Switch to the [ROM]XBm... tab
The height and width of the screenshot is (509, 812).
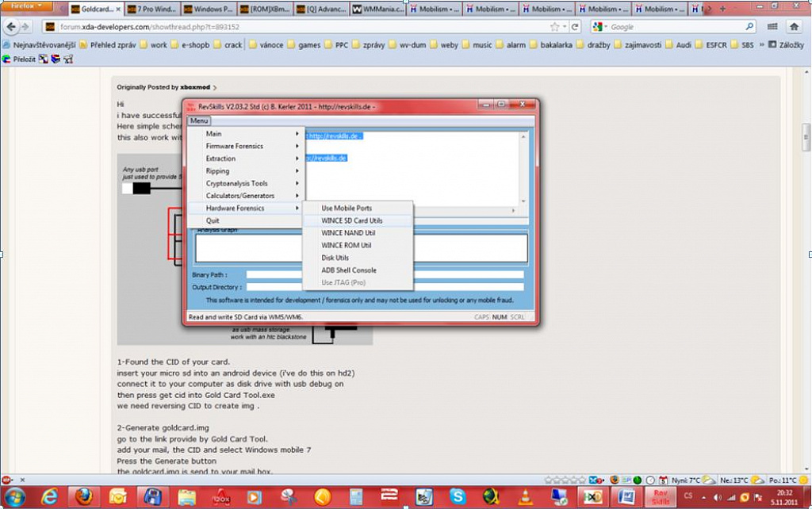click(264, 9)
